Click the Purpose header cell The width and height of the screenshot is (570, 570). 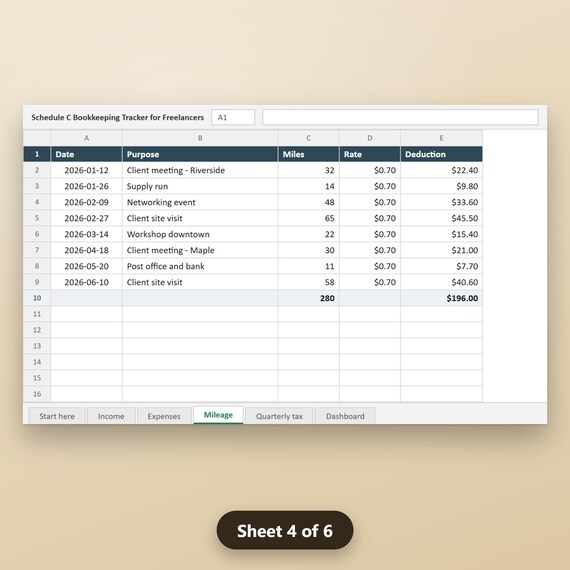(200, 154)
